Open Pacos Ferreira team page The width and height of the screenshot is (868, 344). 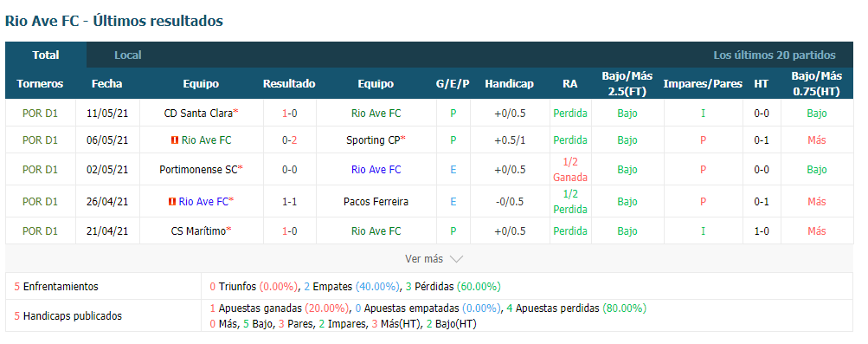(376, 202)
